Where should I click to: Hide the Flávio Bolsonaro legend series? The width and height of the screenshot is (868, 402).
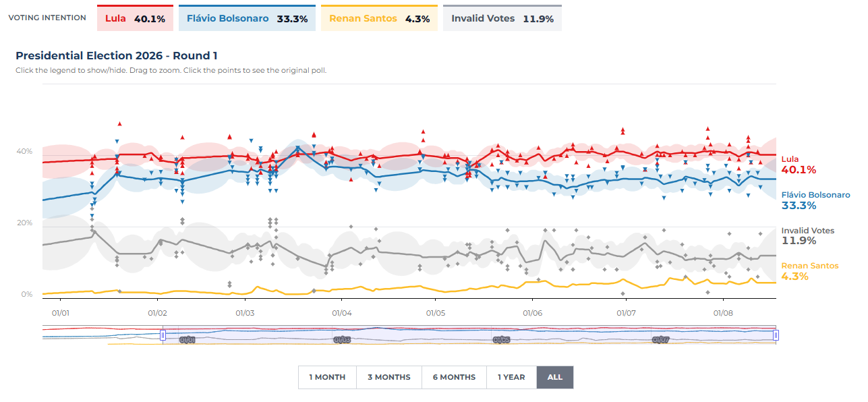247,18
